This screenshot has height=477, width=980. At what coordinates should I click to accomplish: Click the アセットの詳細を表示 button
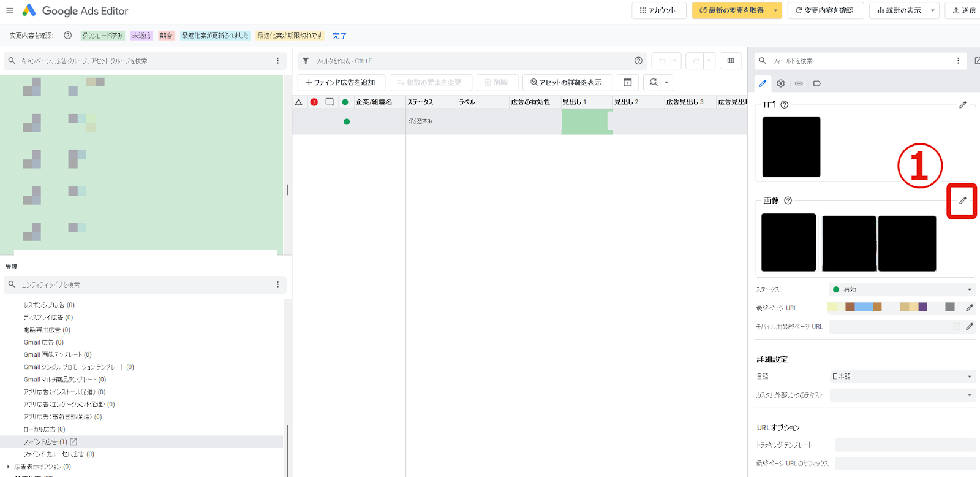567,82
